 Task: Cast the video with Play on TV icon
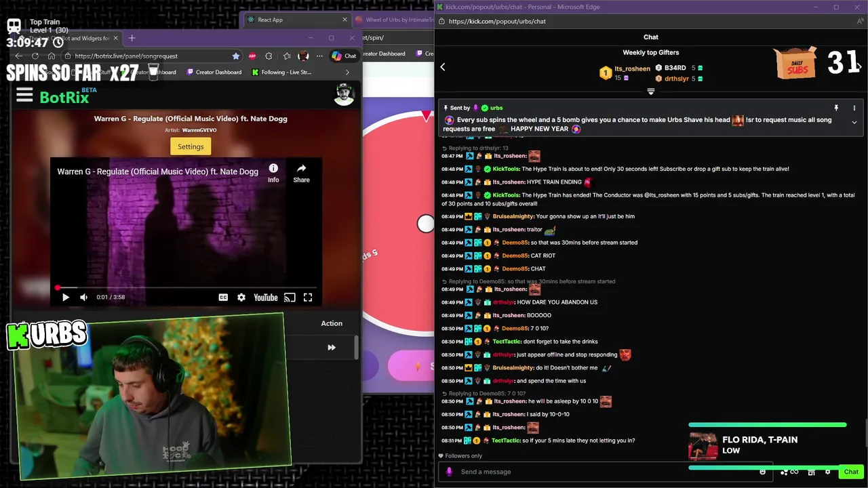[x=290, y=297]
